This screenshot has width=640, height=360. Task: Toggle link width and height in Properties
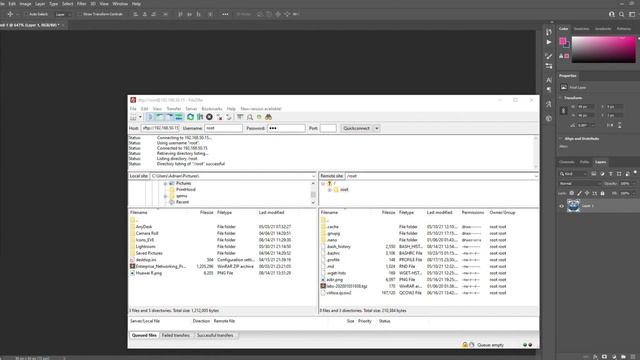click(564, 111)
